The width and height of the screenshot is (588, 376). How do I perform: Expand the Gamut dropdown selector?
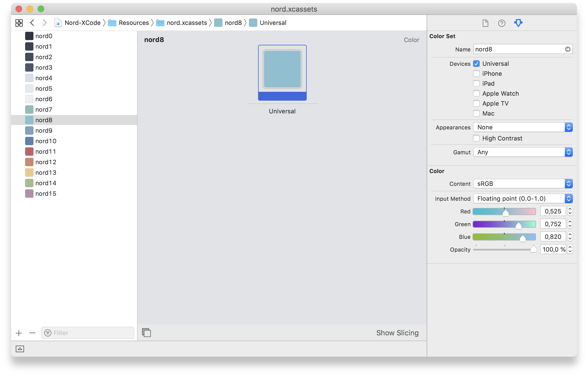569,152
